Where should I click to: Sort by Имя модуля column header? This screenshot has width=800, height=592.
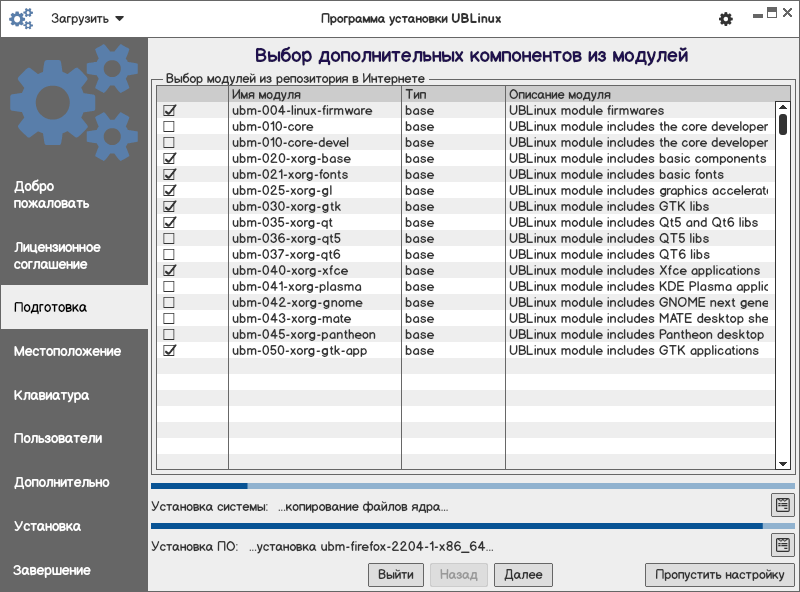pos(314,94)
